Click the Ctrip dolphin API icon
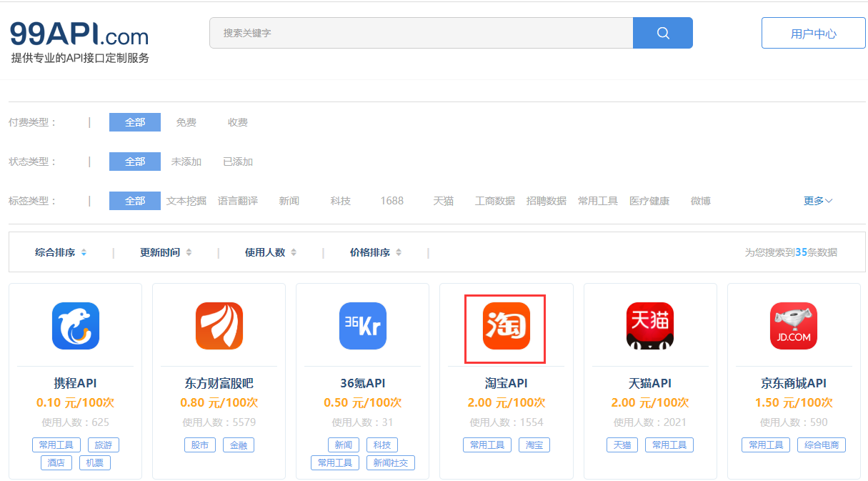 (75, 326)
